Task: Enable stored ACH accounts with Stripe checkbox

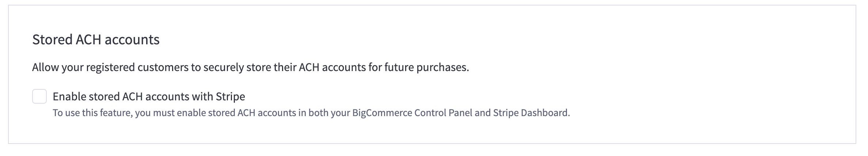Action: tap(39, 96)
